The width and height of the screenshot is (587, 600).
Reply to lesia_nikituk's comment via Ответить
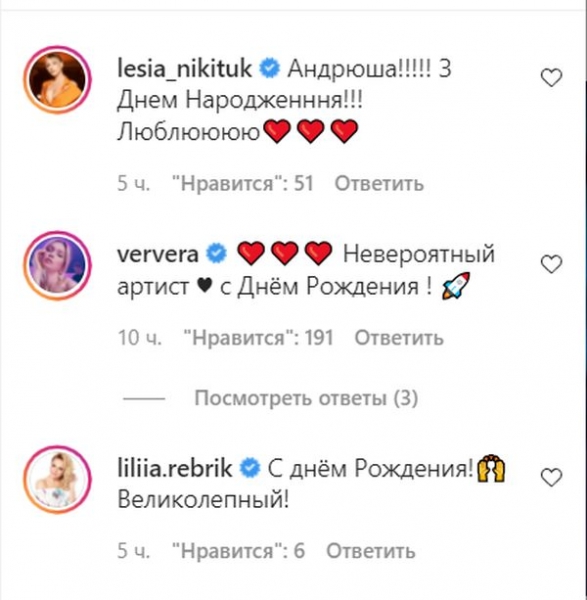pyautogui.click(x=379, y=184)
